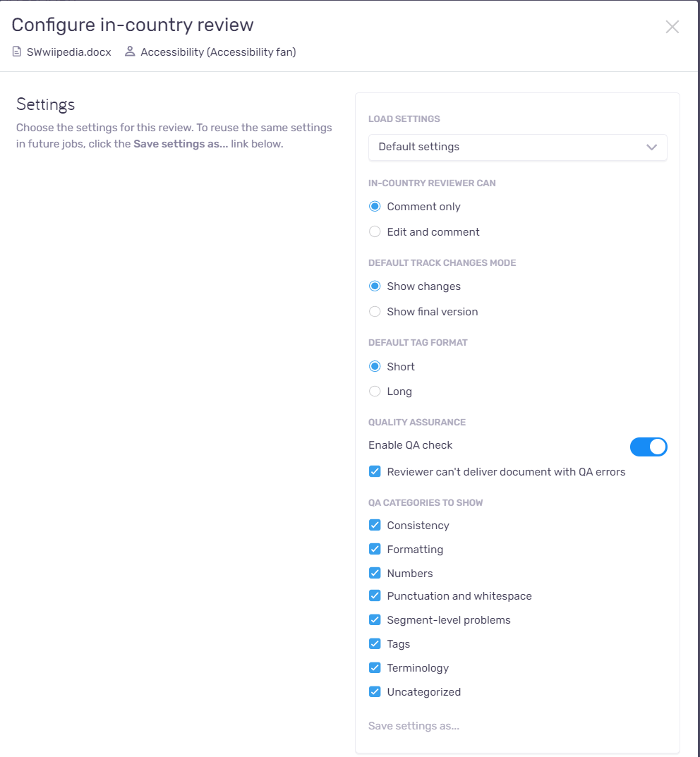Select Show changes track mode

(x=375, y=286)
